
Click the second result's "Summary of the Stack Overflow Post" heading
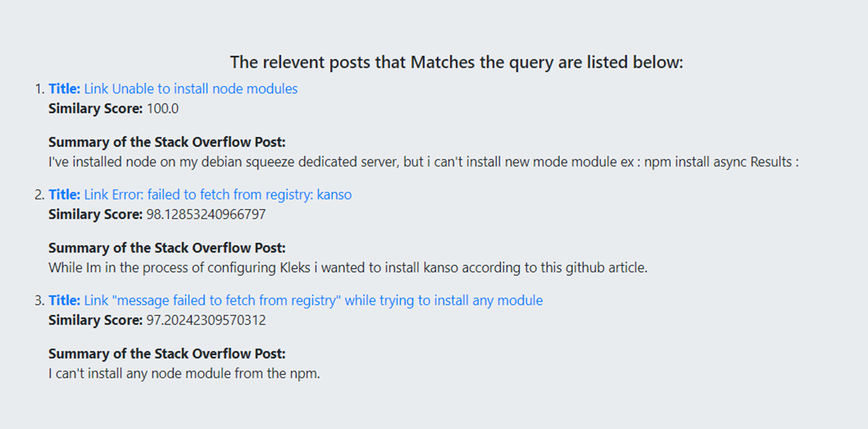[167, 248]
